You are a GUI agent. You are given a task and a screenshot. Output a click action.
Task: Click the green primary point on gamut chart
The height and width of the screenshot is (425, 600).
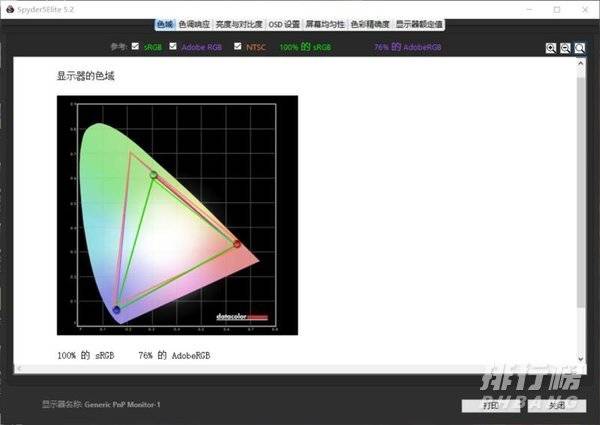pyautogui.click(x=153, y=175)
